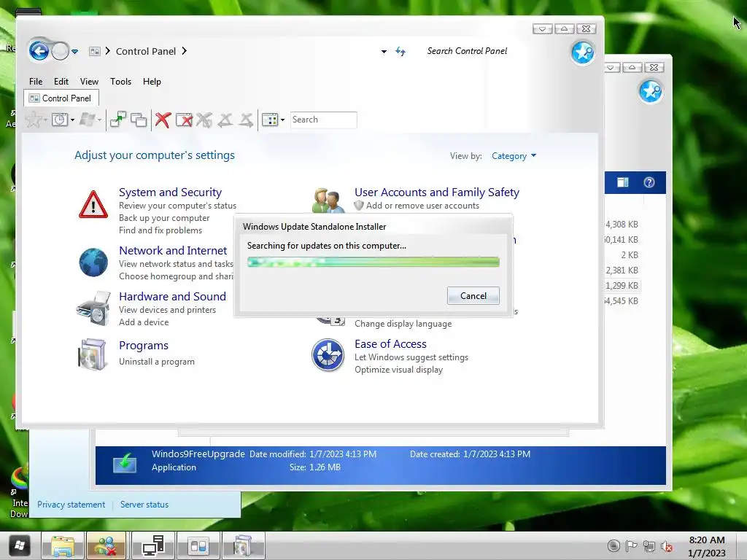Open the Edit menu
This screenshot has width=747, height=560.
pyautogui.click(x=61, y=82)
